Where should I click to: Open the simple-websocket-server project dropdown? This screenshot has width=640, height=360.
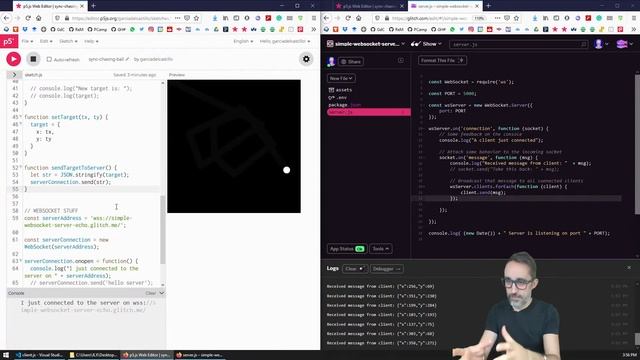(366, 44)
